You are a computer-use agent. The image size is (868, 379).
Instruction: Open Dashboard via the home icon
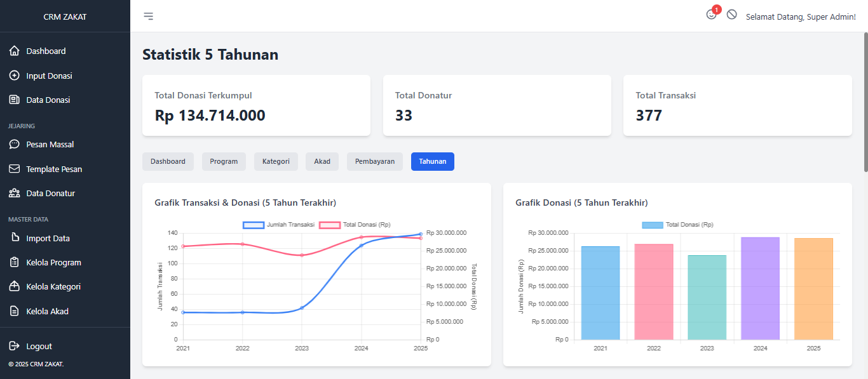[15, 51]
